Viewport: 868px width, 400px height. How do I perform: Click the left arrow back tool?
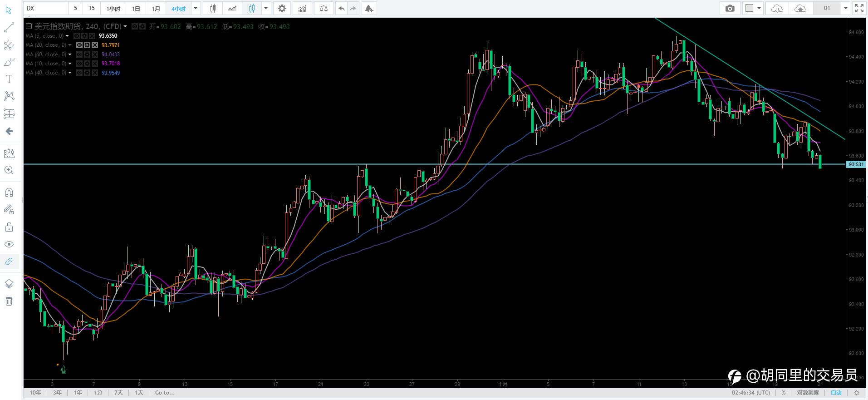9,131
